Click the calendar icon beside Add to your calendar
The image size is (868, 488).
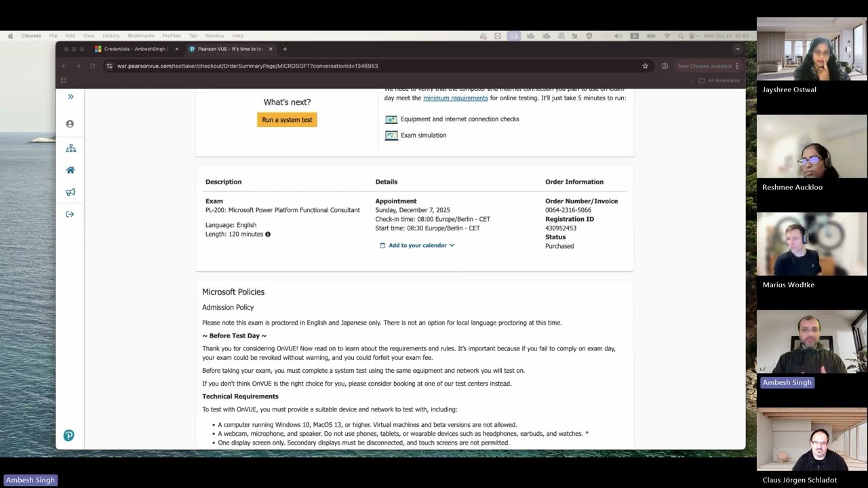coord(382,245)
